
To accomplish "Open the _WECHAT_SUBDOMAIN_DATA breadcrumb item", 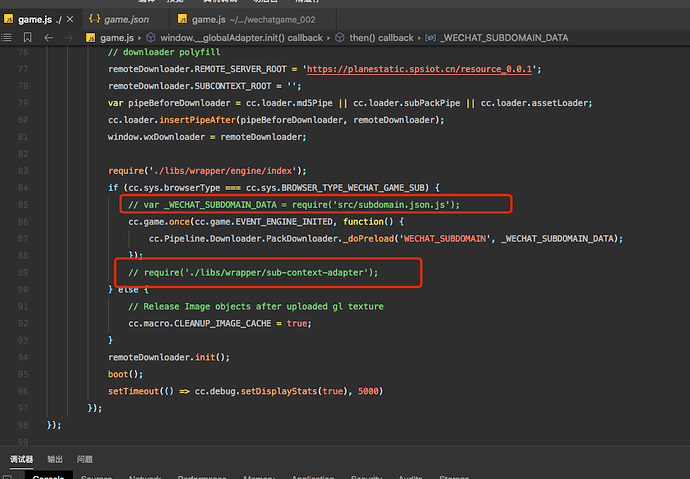I will (x=504, y=38).
